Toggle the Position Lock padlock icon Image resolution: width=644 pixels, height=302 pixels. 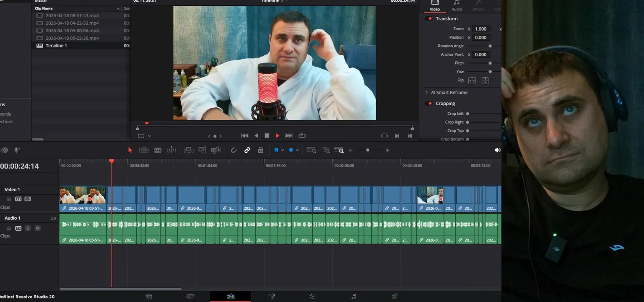pyautogui.click(x=261, y=150)
